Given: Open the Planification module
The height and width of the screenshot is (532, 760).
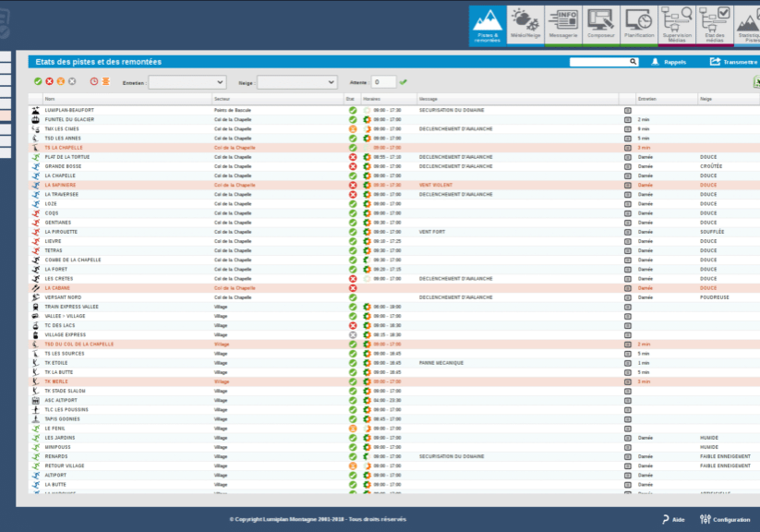Looking at the screenshot, I should 639,26.
